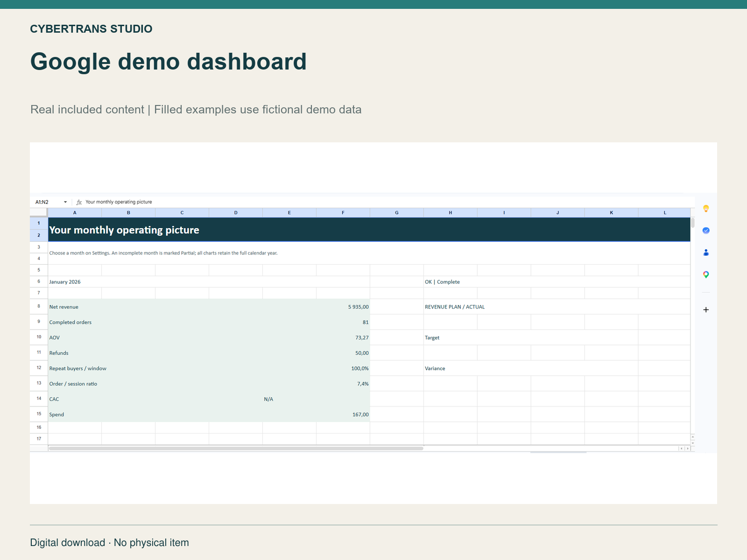Click the scroll down arrow button
747x560 pixels.
[x=693, y=443]
